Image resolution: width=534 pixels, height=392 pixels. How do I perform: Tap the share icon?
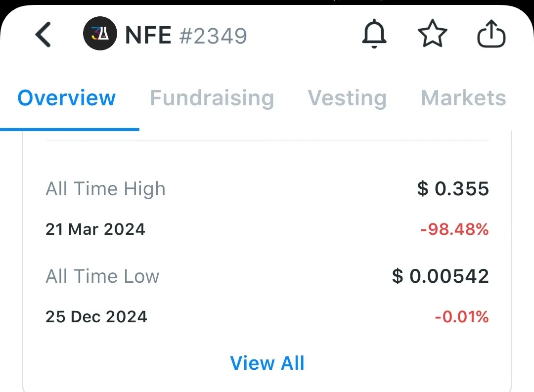(491, 36)
